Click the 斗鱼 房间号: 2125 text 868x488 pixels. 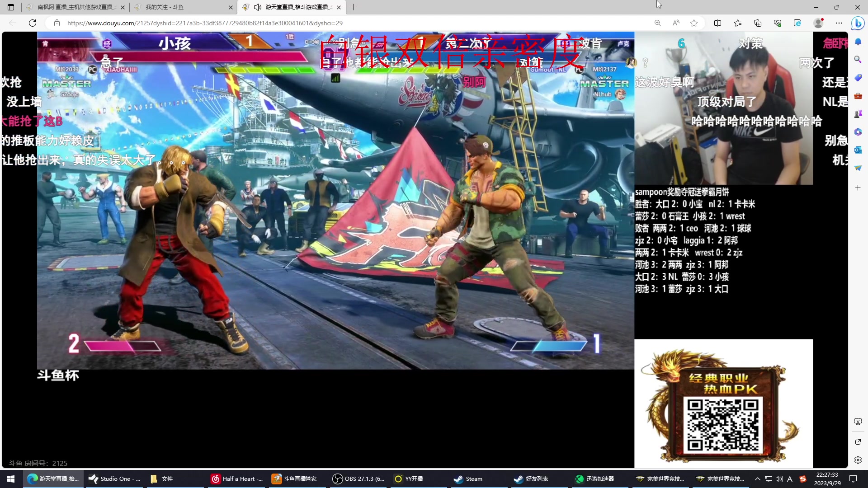click(x=38, y=463)
